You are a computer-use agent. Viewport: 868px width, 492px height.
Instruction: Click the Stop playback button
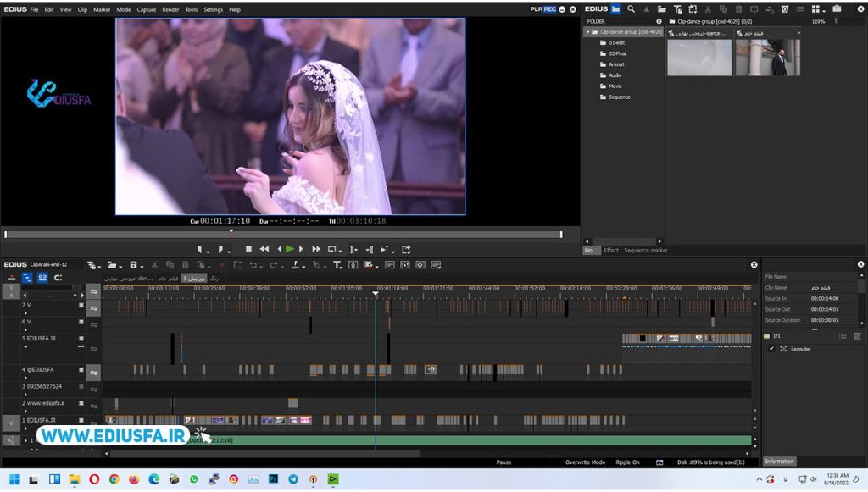point(248,249)
